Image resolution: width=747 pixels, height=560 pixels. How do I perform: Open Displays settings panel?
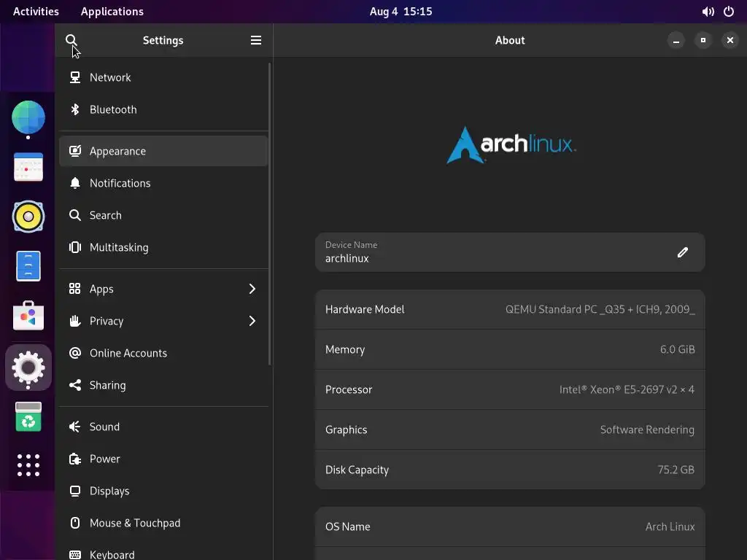coord(163,491)
